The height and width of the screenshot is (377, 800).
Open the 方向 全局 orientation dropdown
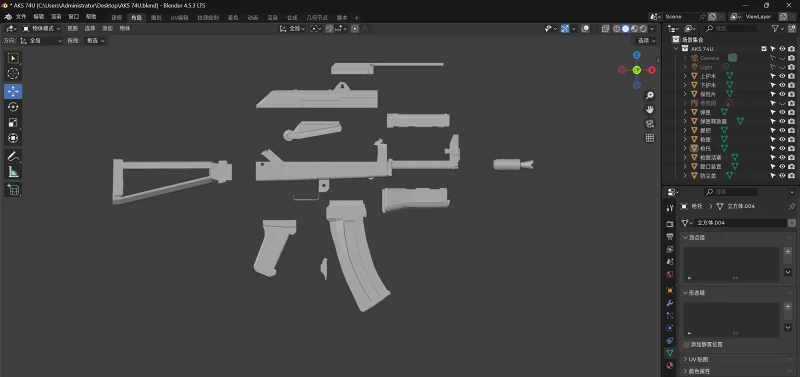point(41,41)
